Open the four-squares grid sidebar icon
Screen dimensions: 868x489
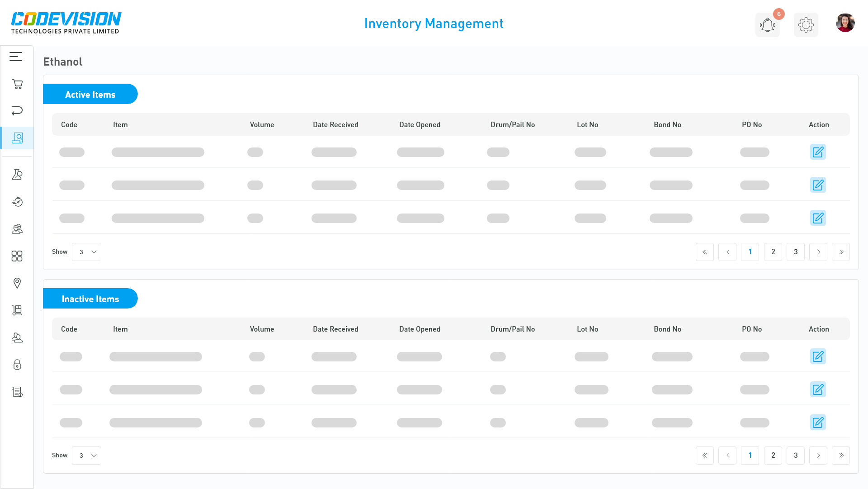[x=17, y=256]
